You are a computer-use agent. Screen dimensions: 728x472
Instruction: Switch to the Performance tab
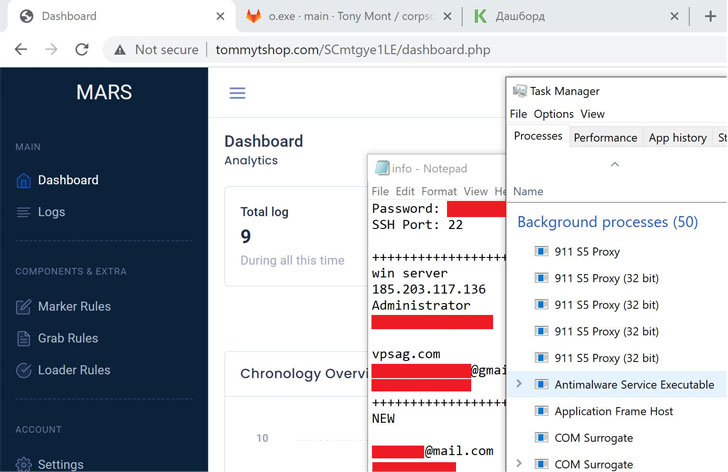[x=605, y=138]
